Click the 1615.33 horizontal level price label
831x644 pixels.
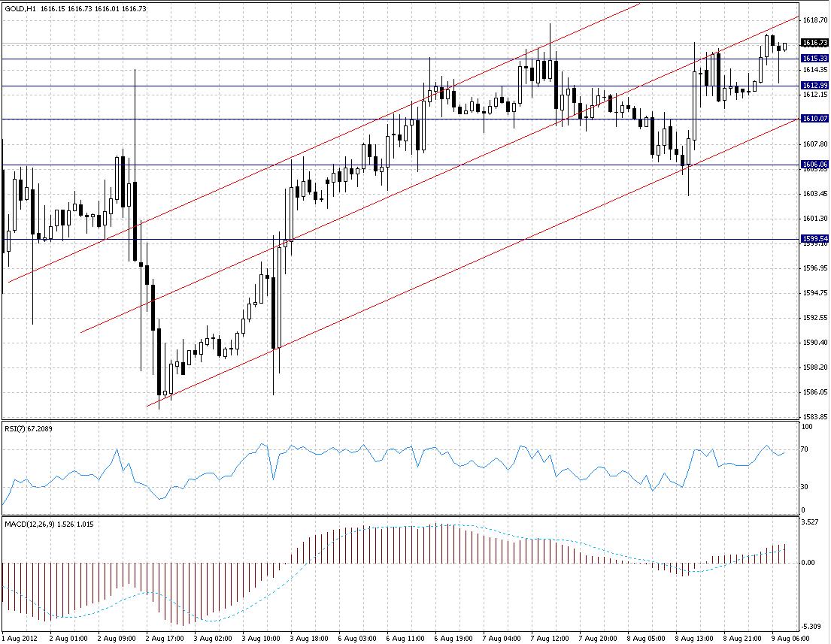tap(814, 59)
